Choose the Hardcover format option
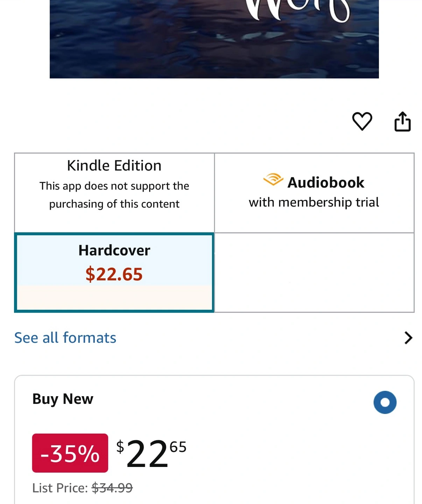This screenshot has width=422, height=504. click(x=114, y=251)
